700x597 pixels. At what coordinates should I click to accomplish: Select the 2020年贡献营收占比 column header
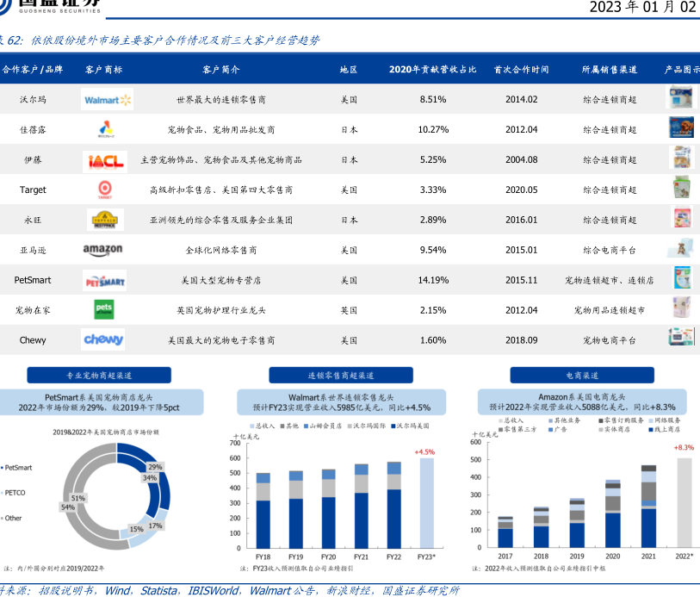point(432,69)
